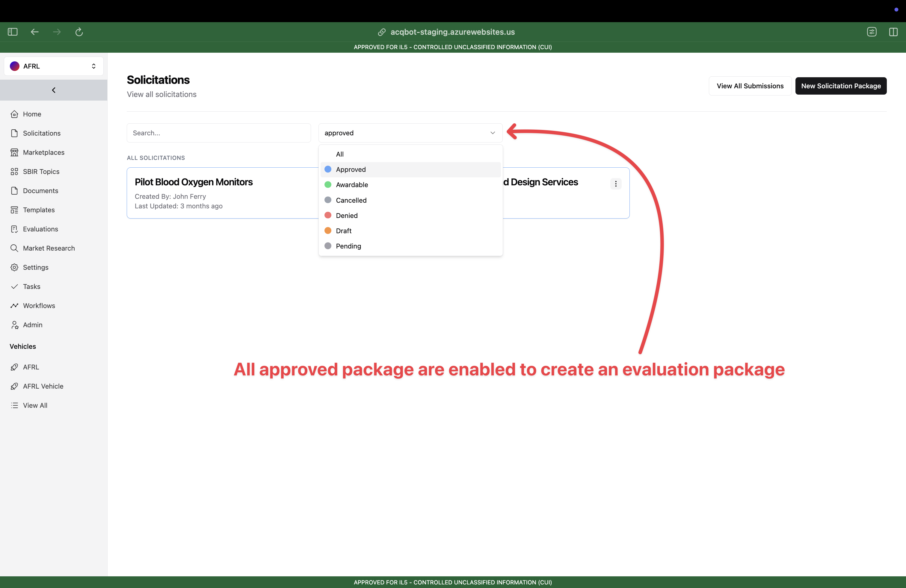Click browser back arrow
The image size is (906, 588).
(35, 32)
